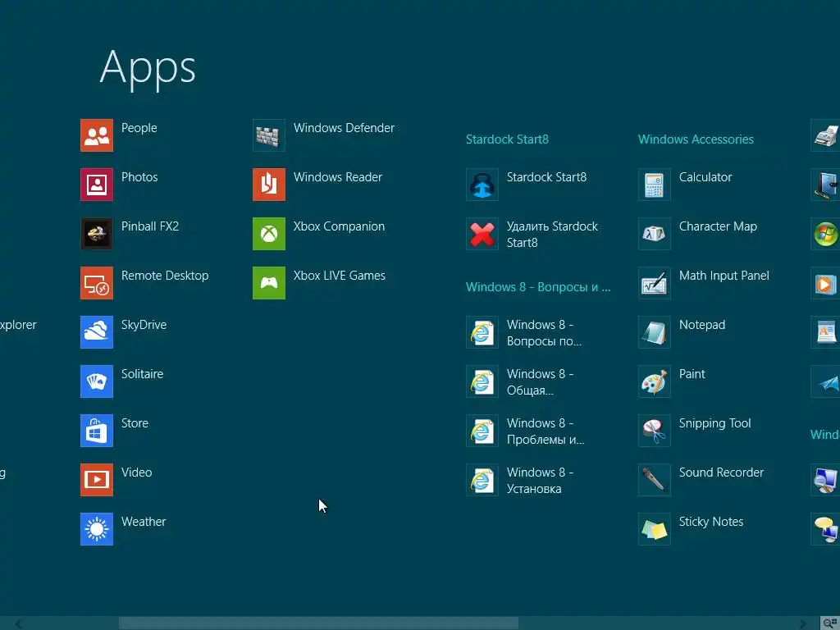Launch the Photos app icon
The image size is (840, 630).
(97, 185)
